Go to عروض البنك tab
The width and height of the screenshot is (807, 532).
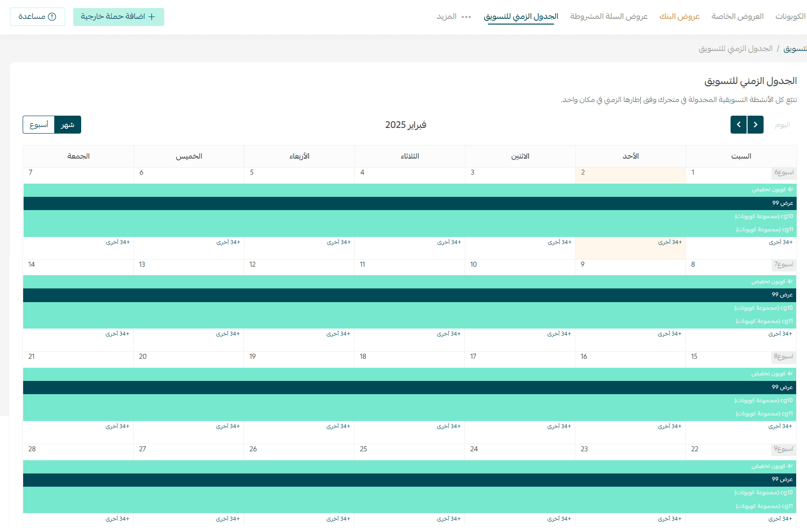pos(679,17)
